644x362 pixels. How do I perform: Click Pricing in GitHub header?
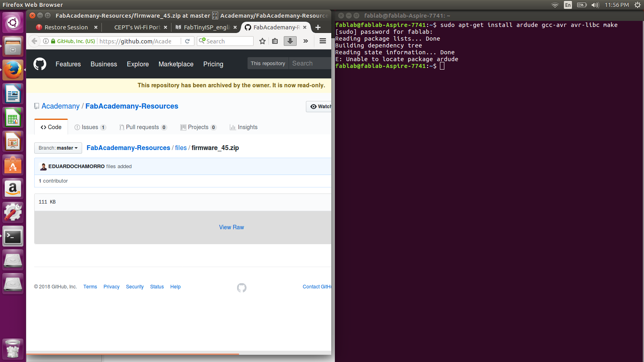(x=213, y=64)
